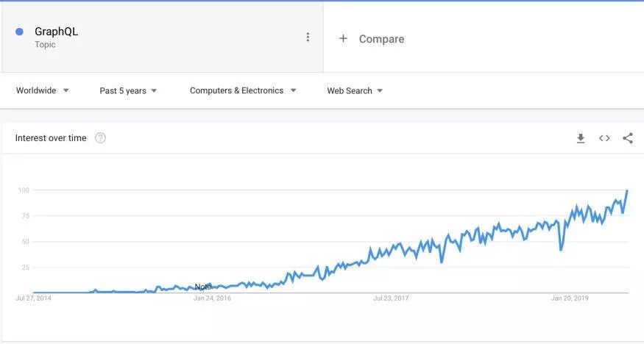644x344 pixels.
Task: Click the Compare text to add a term
Action: click(x=381, y=39)
